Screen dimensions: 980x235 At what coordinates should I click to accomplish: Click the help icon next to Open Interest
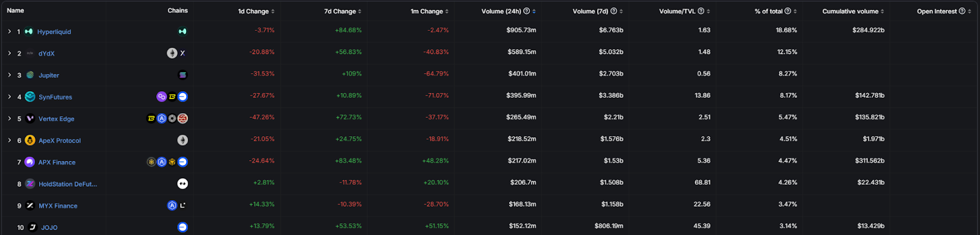coord(962,11)
